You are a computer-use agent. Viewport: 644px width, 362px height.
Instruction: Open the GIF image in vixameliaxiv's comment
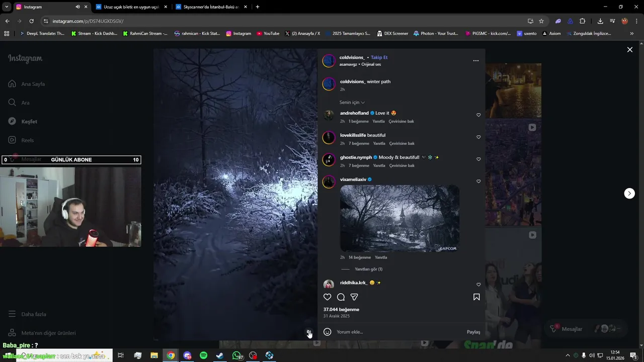(x=399, y=218)
